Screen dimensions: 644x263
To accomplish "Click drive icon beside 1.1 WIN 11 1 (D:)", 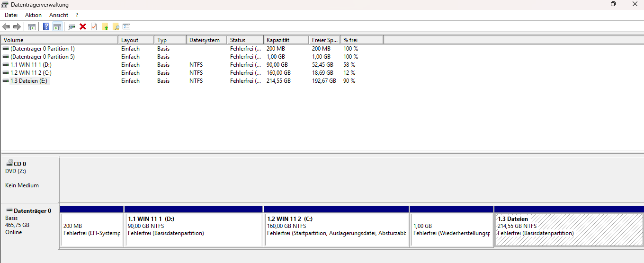I will point(6,65).
